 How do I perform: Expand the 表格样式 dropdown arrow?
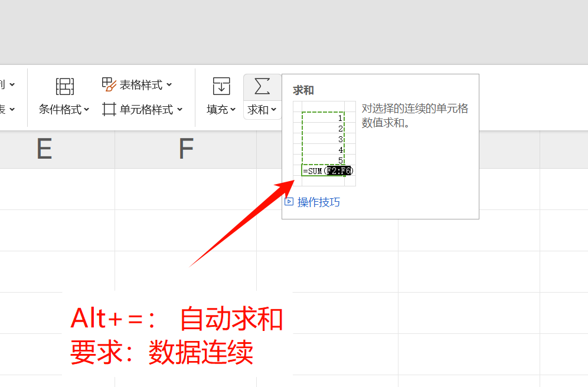pyautogui.click(x=169, y=85)
